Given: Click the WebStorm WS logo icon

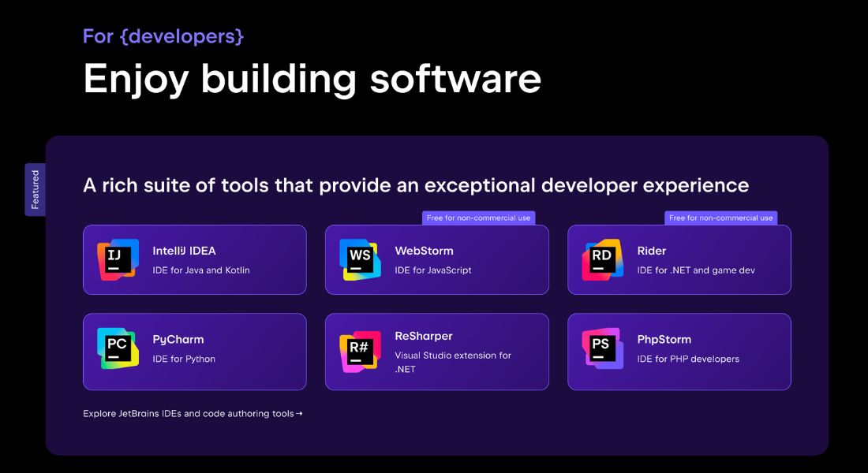Looking at the screenshot, I should 361,259.
